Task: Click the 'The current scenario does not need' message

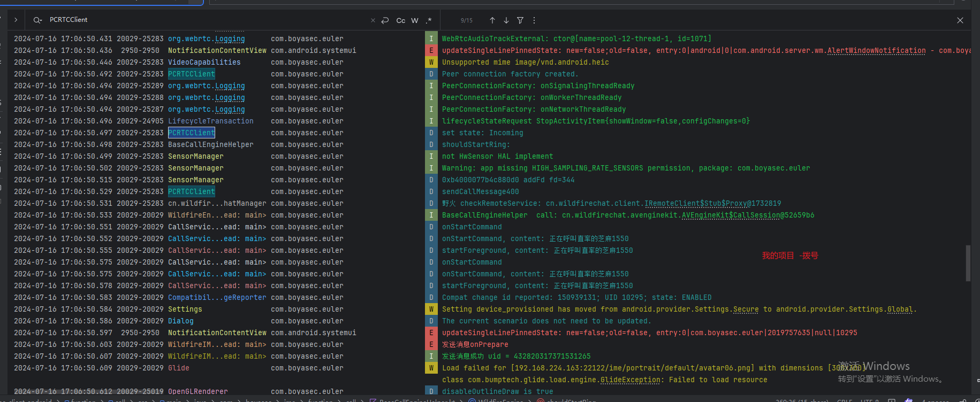Action: [x=547, y=321]
